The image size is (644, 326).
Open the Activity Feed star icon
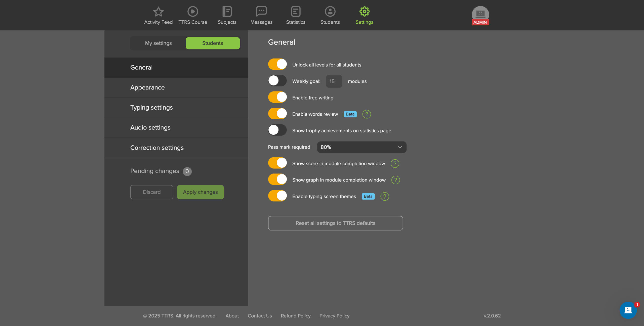(x=158, y=12)
